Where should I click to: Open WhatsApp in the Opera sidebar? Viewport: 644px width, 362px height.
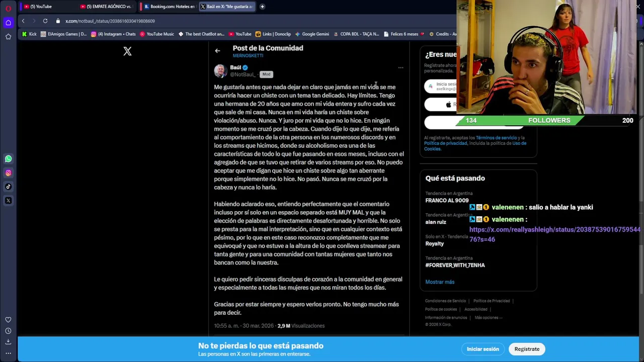click(8, 159)
